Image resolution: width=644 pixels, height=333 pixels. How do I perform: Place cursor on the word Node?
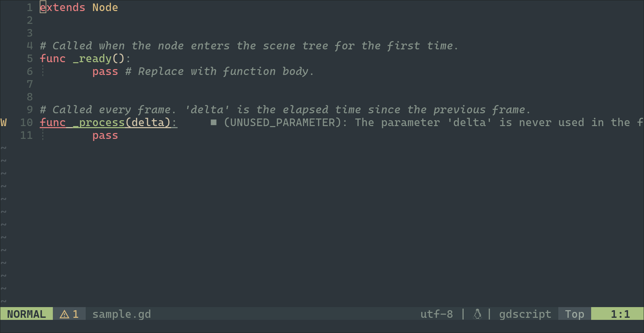click(x=105, y=8)
